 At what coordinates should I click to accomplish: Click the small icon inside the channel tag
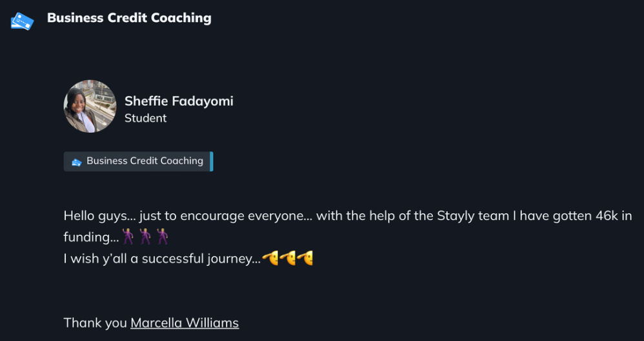point(77,161)
